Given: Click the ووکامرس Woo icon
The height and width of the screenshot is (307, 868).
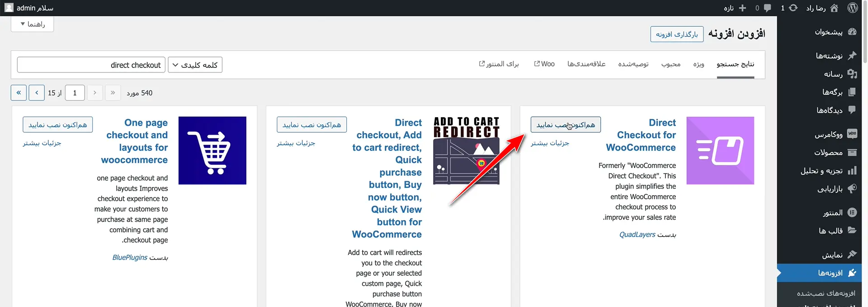Looking at the screenshot, I should pos(852,134).
